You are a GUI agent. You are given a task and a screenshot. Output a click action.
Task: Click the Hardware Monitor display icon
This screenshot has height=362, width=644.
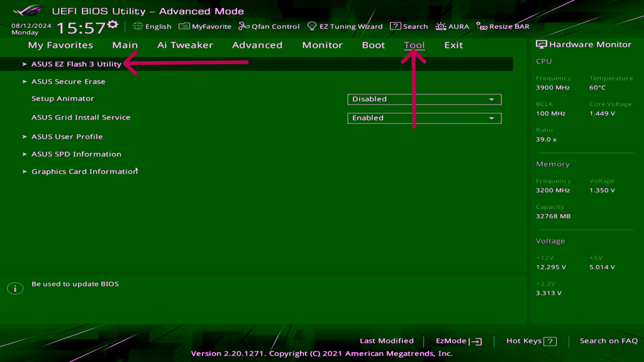coord(541,44)
